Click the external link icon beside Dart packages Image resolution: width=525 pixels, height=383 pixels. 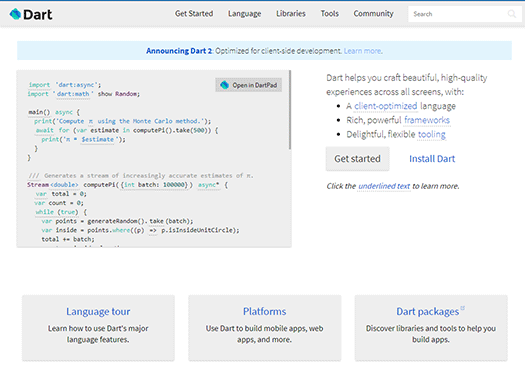point(463,308)
